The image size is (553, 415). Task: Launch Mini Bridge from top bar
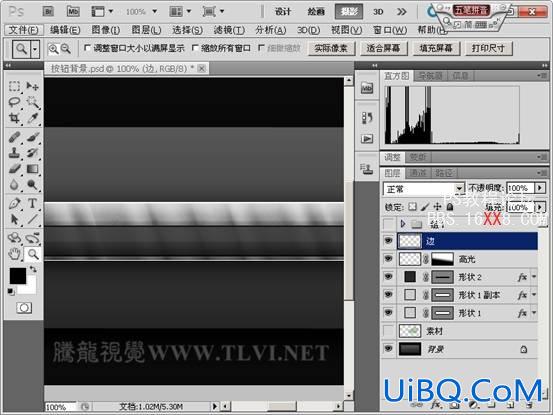73,11
